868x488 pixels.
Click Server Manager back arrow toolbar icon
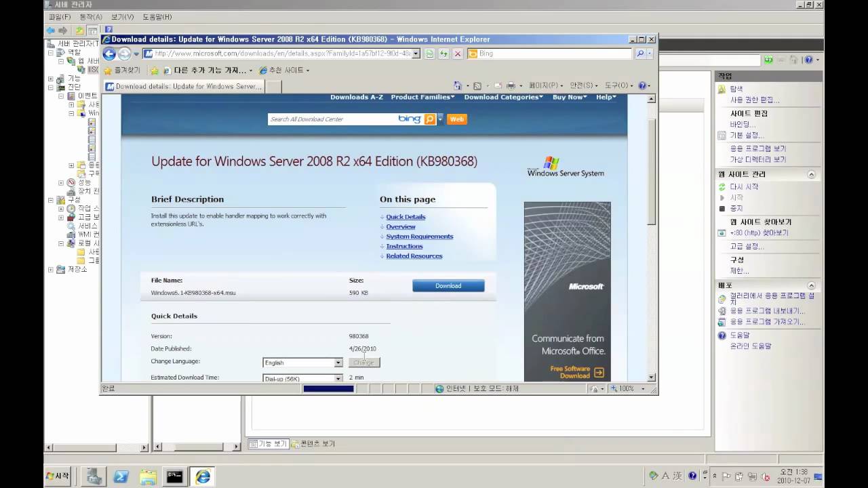pos(51,30)
